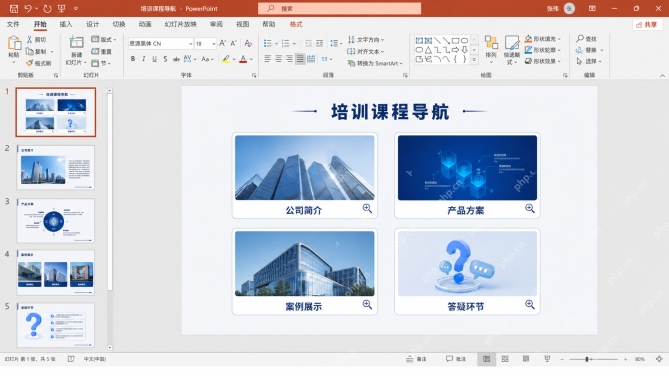Viewport: 669px width, 376px height.
Task: Align text right
Action: [x=289, y=59]
